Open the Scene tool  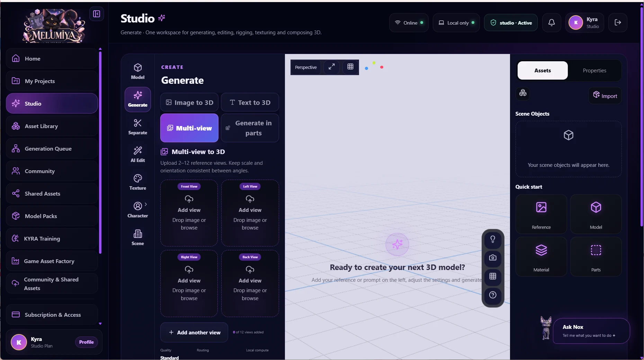pos(138,237)
